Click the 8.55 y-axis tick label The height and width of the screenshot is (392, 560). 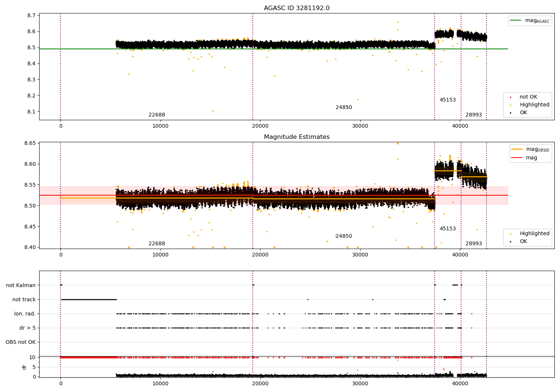pyautogui.click(x=30, y=185)
